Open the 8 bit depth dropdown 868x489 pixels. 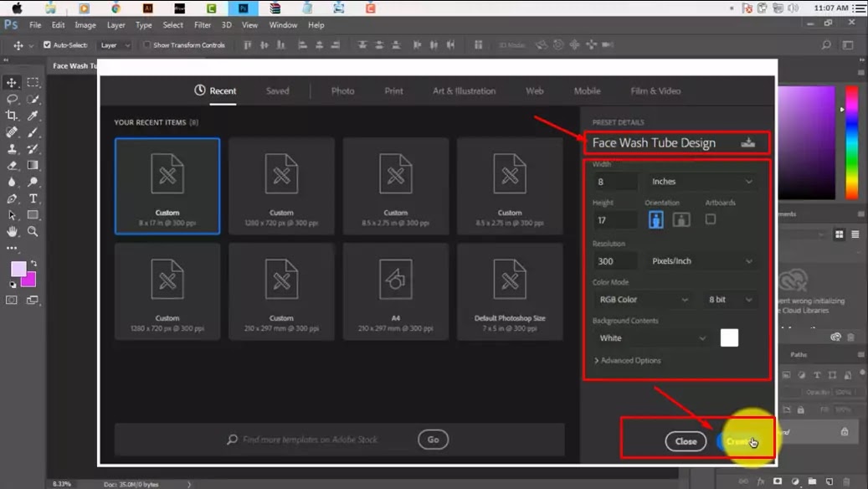(730, 300)
